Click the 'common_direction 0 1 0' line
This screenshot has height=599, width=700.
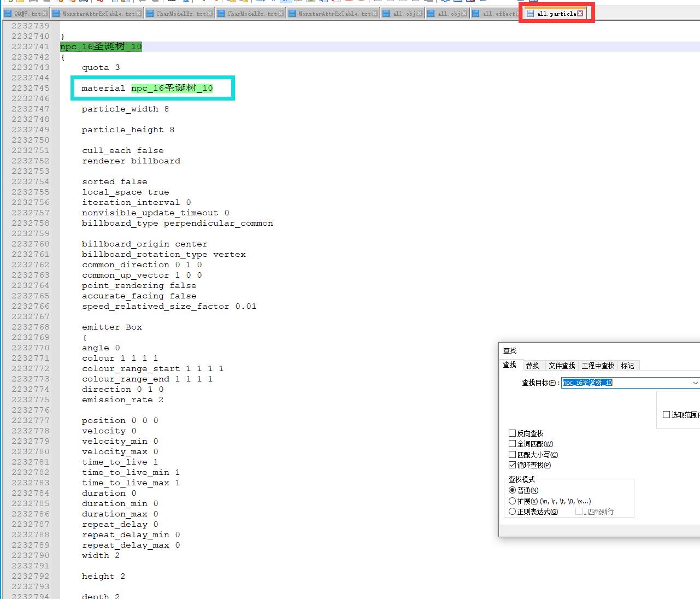pyautogui.click(x=142, y=265)
